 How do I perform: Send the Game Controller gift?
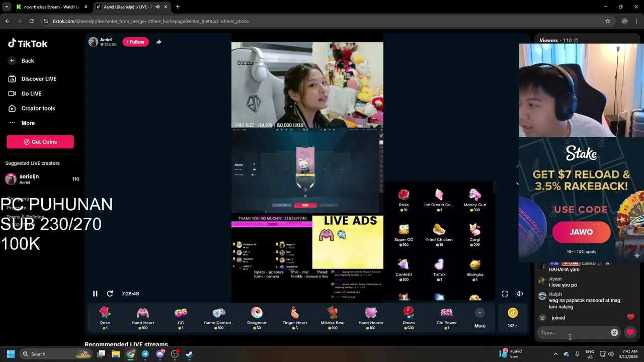click(x=218, y=318)
